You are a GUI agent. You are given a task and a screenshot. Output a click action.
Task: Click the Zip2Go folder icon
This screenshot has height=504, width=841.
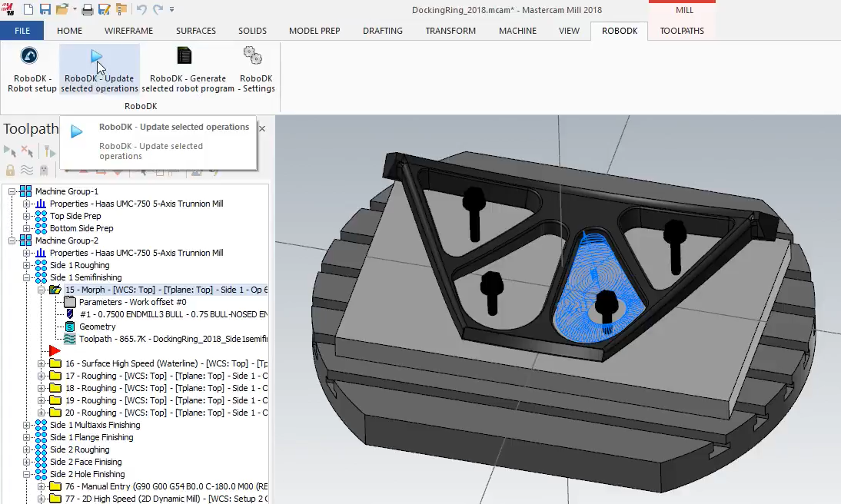point(121,9)
